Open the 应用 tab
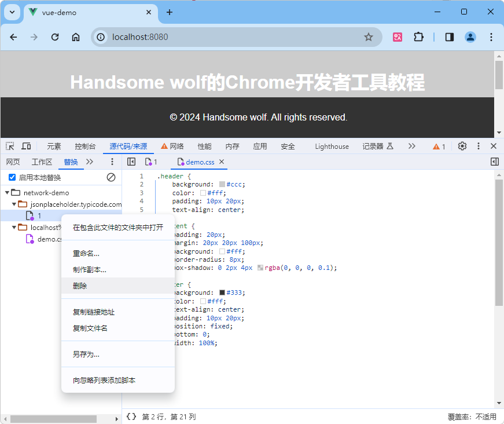504x424 pixels. 260,147
